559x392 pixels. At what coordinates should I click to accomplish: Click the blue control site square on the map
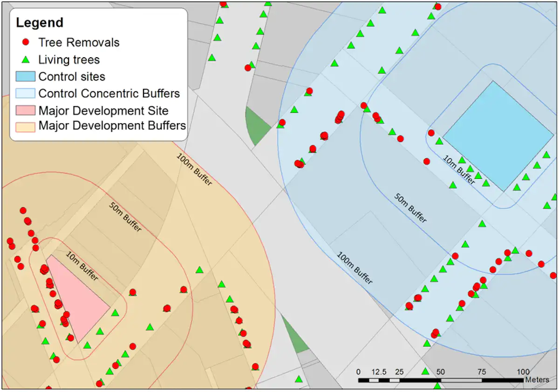[498, 136]
